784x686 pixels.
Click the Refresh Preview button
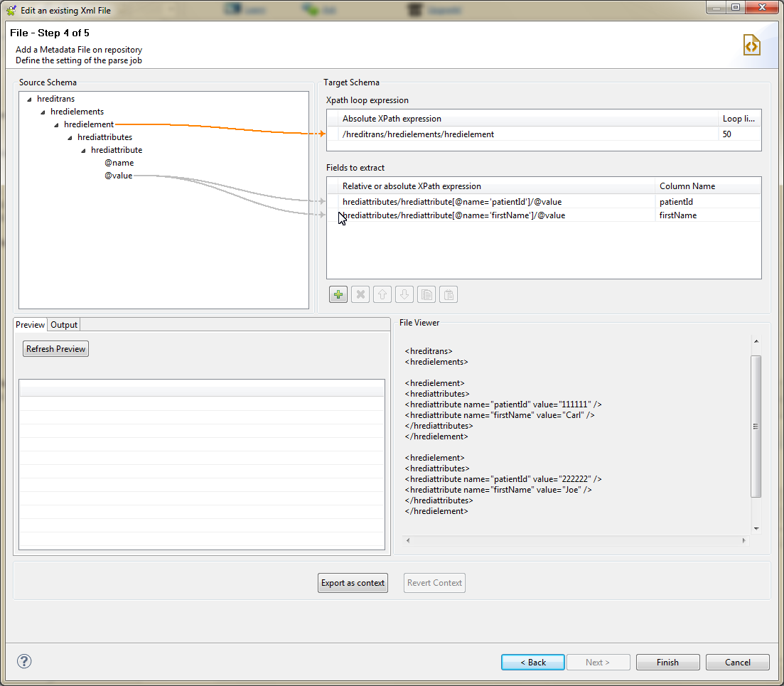pyautogui.click(x=55, y=348)
